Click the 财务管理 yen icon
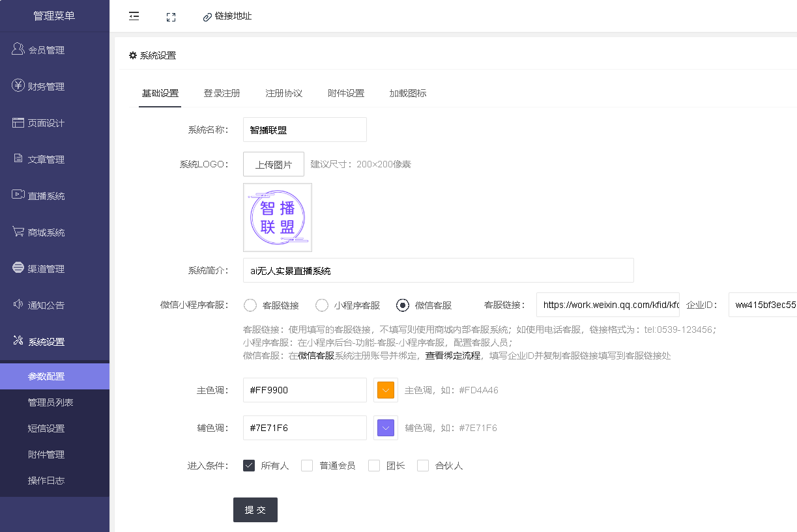This screenshot has width=797, height=532. (18, 86)
